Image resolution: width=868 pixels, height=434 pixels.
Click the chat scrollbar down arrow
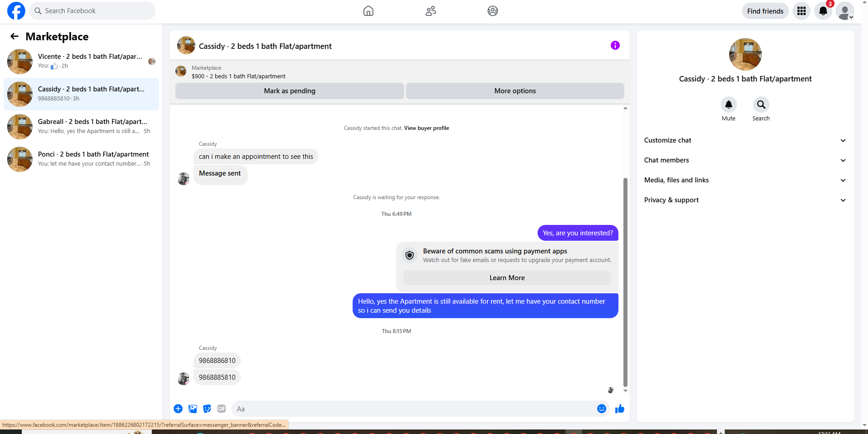(x=625, y=391)
